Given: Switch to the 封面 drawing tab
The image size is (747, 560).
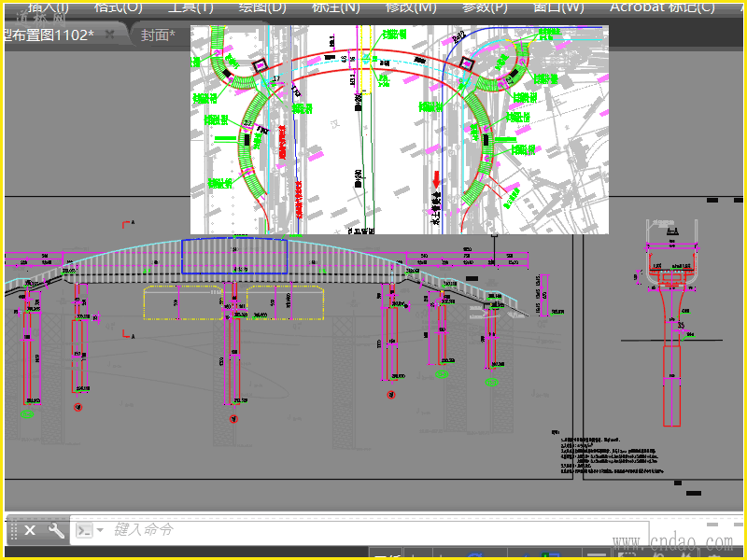Looking at the screenshot, I should pyautogui.click(x=158, y=35).
